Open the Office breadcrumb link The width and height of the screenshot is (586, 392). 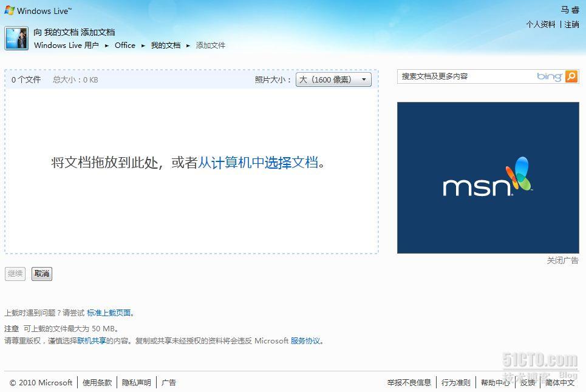[x=125, y=45]
